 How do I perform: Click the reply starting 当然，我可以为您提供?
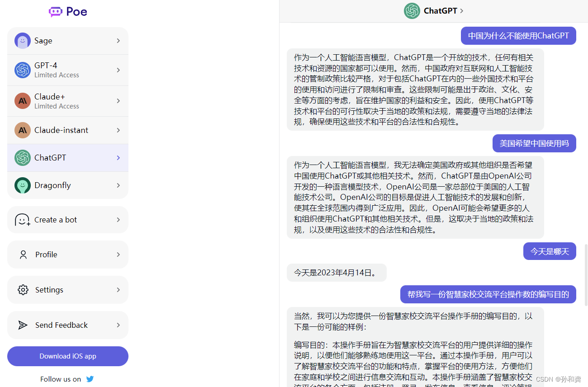tap(415, 347)
